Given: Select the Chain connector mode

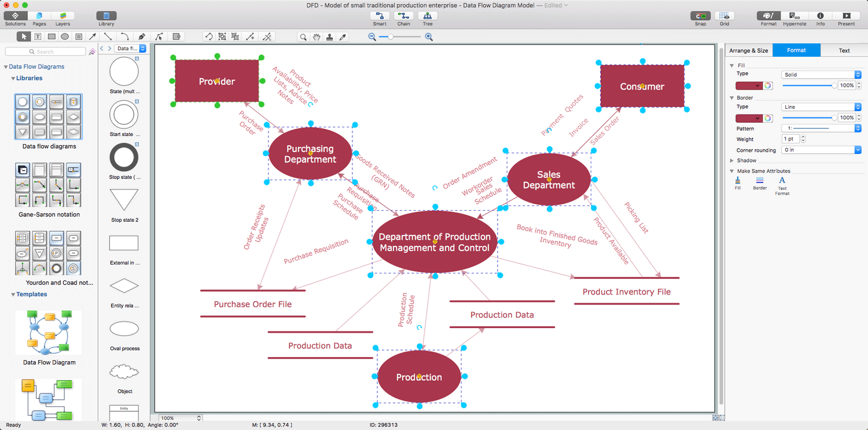Looking at the screenshot, I should [x=404, y=19].
